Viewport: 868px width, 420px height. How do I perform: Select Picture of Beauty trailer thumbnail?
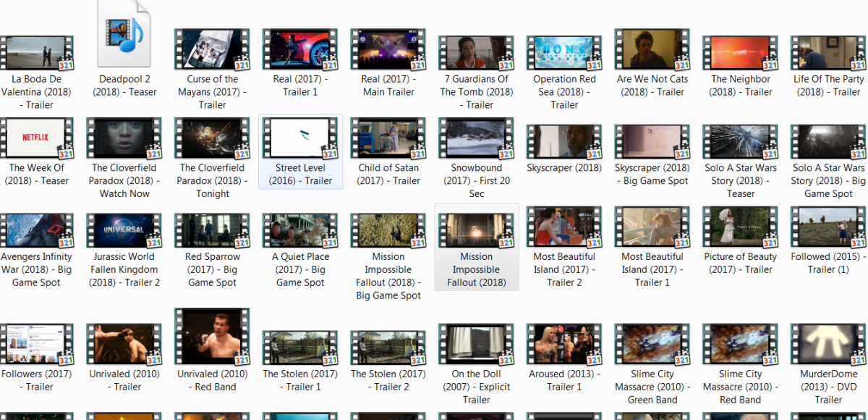741,227
